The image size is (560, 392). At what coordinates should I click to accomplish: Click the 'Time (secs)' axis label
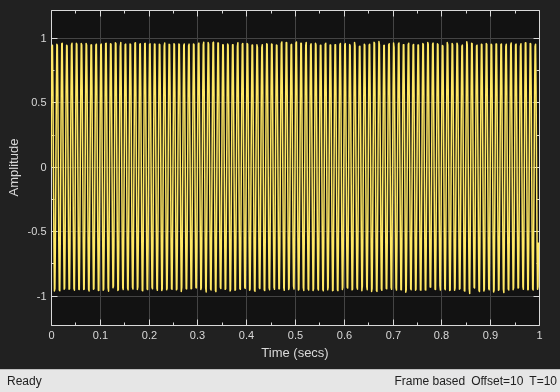pos(295,353)
